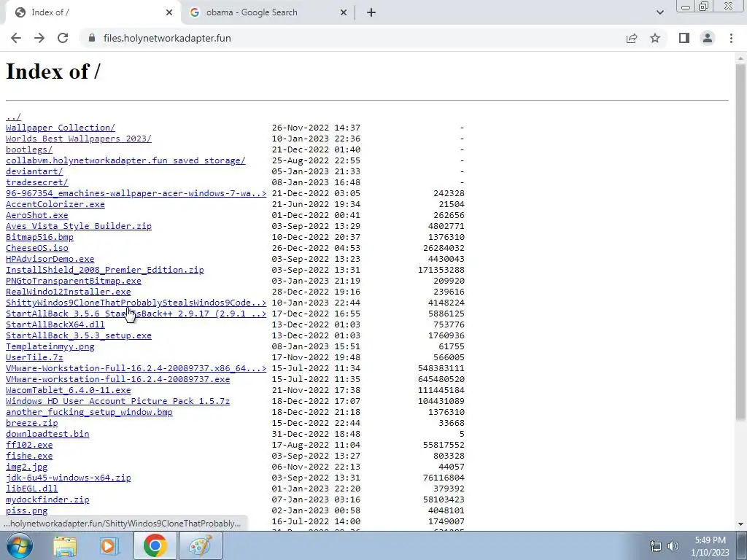Open 'Worlds Best Wallpapers 2023/' folder

[79, 139]
